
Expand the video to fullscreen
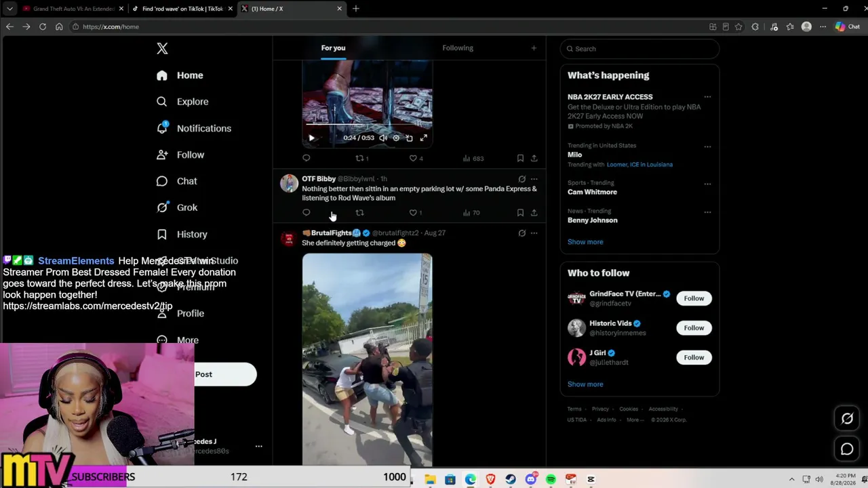[423, 138]
